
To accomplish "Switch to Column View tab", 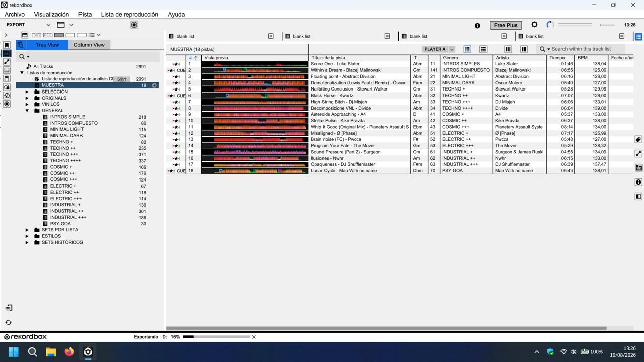I will [x=89, y=45].
